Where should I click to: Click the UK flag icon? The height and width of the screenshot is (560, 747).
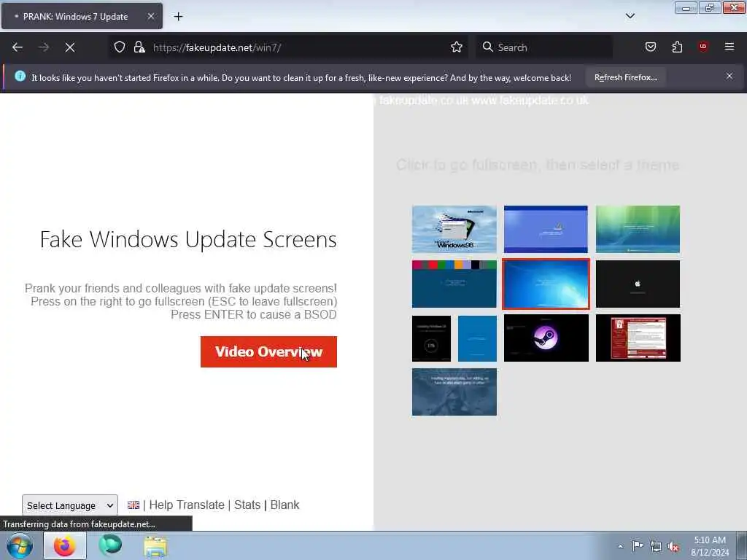(133, 505)
